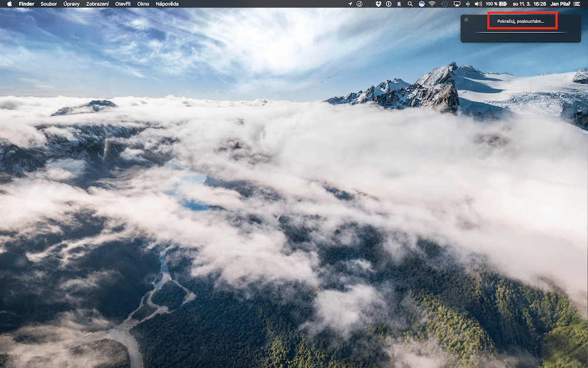Open the volume control icon

click(477, 4)
